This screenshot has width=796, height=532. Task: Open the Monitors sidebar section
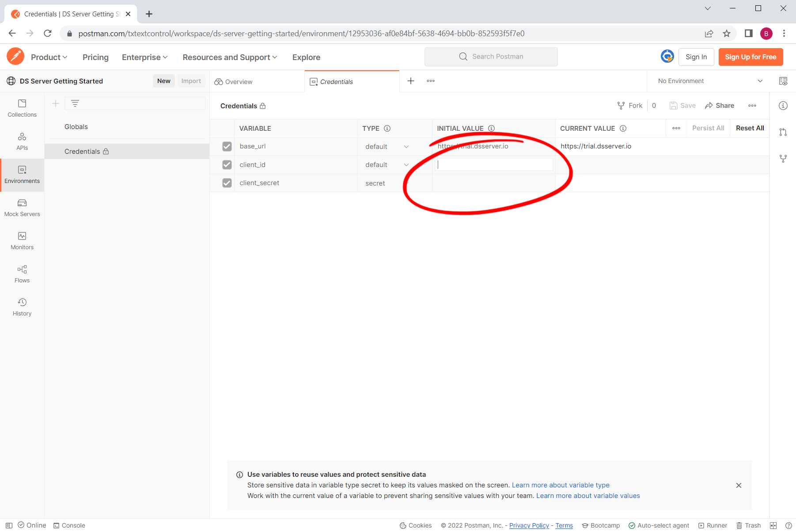coord(22,241)
